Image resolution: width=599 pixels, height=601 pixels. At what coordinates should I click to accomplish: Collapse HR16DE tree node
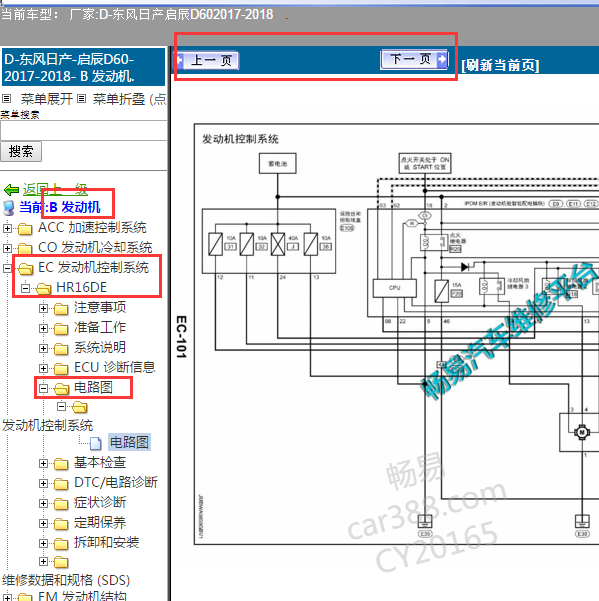click(25, 288)
